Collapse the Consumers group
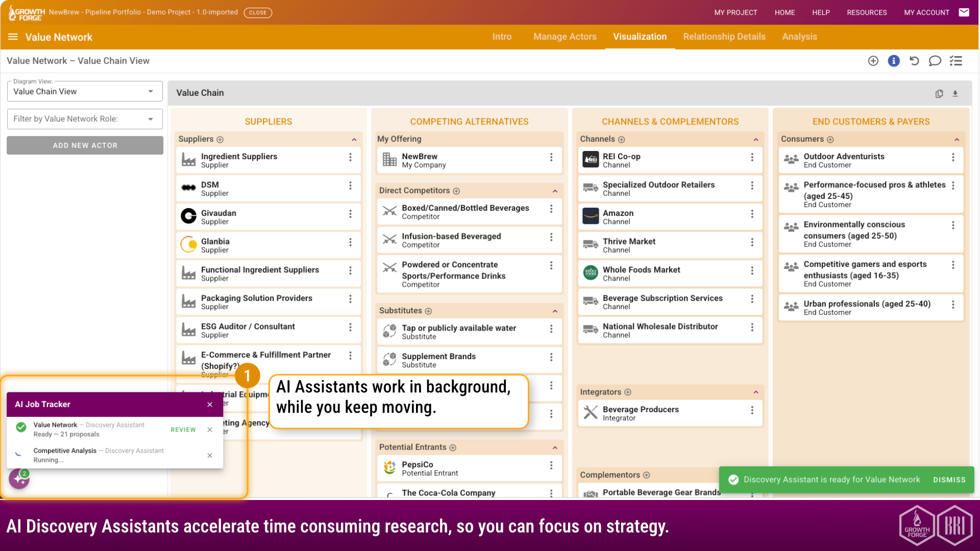The width and height of the screenshot is (980, 551). (957, 140)
